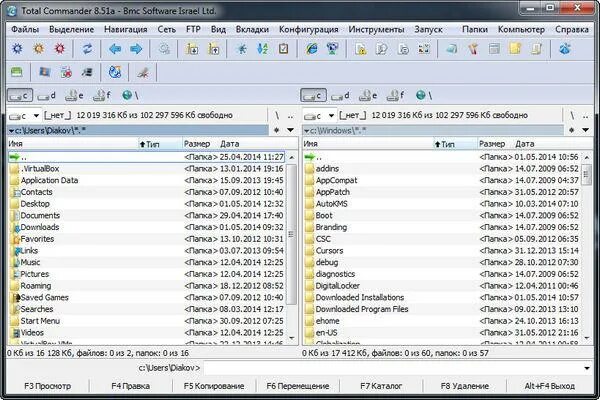Click the thumbnails grid view icon

tap(424, 49)
